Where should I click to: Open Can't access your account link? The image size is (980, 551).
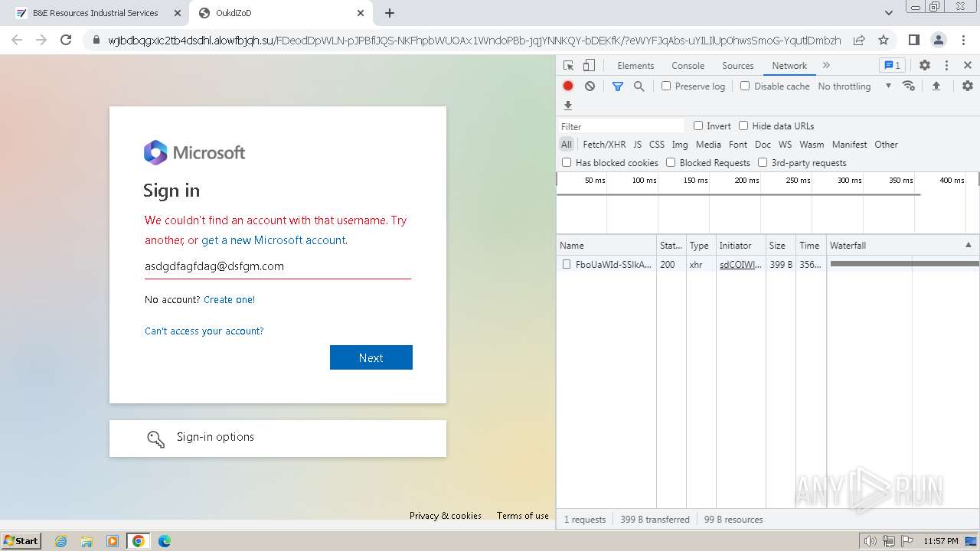point(204,331)
